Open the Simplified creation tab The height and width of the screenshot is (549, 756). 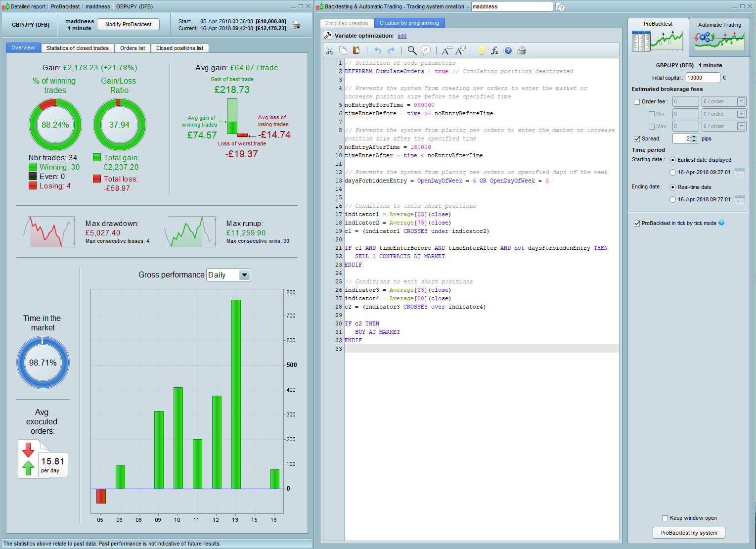click(346, 23)
